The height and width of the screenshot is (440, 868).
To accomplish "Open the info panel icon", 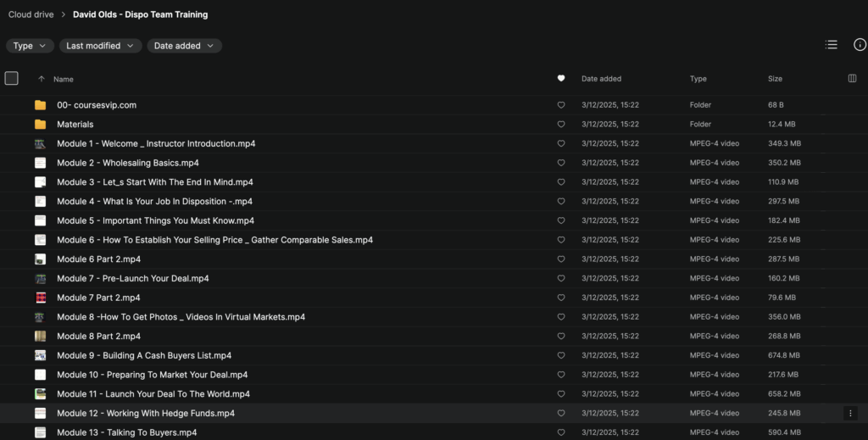I will point(859,45).
